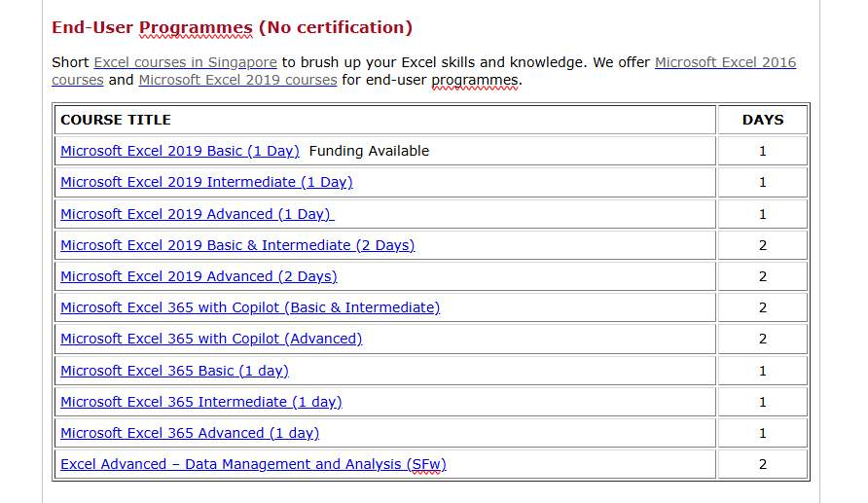The image size is (868, 503).
Task: Click days cell for Excel 2019 Advanced (1 Day)
Action: click(763, 214)
